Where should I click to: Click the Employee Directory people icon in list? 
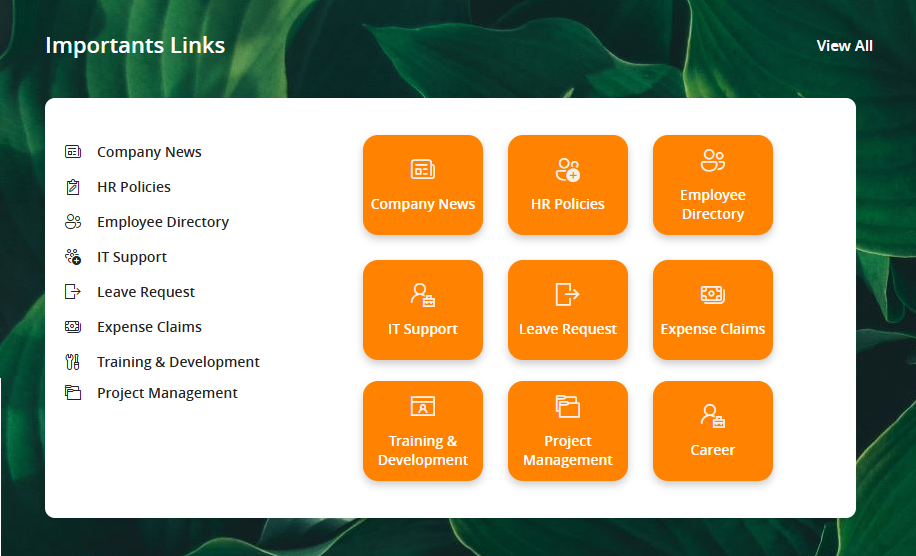pos(72,222)
